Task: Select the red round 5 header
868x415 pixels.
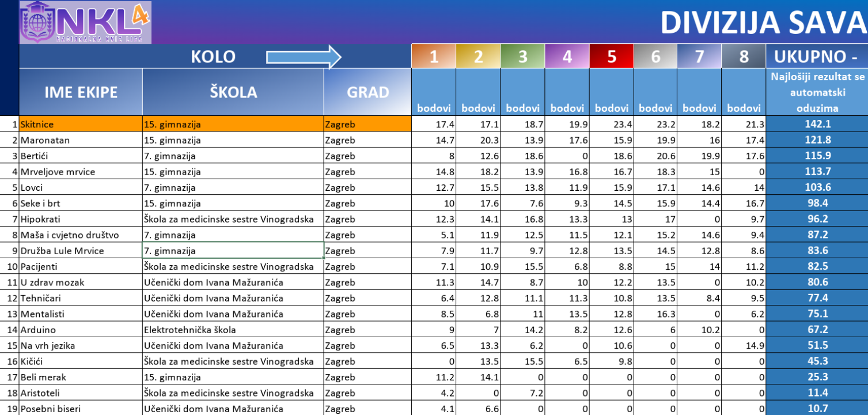Action: click(x=611, y=56)
